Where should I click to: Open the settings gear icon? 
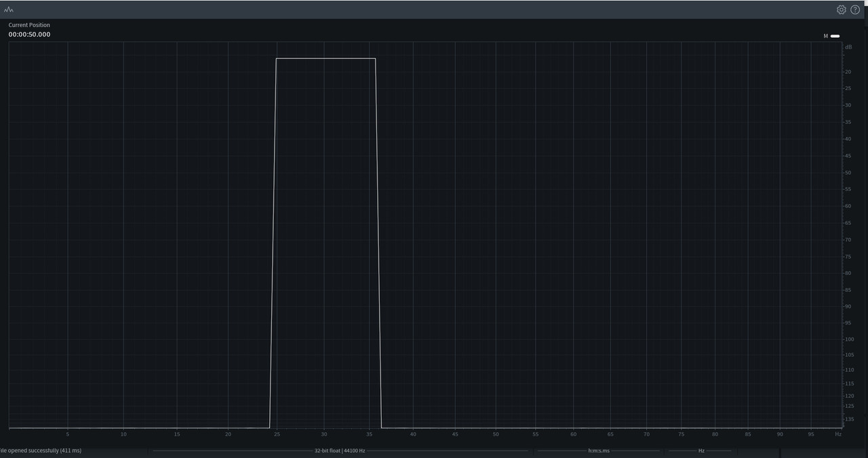[x=841, y=9]
